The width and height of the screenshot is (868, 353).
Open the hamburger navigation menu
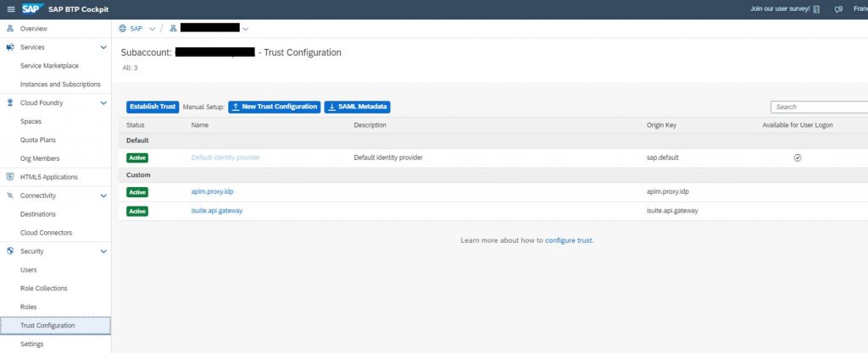point(10,8)
